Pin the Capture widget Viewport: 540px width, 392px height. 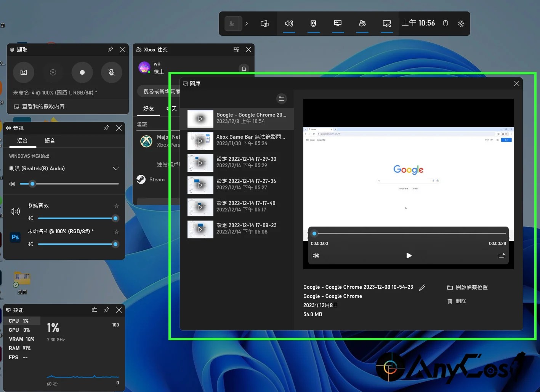point(111,50)
